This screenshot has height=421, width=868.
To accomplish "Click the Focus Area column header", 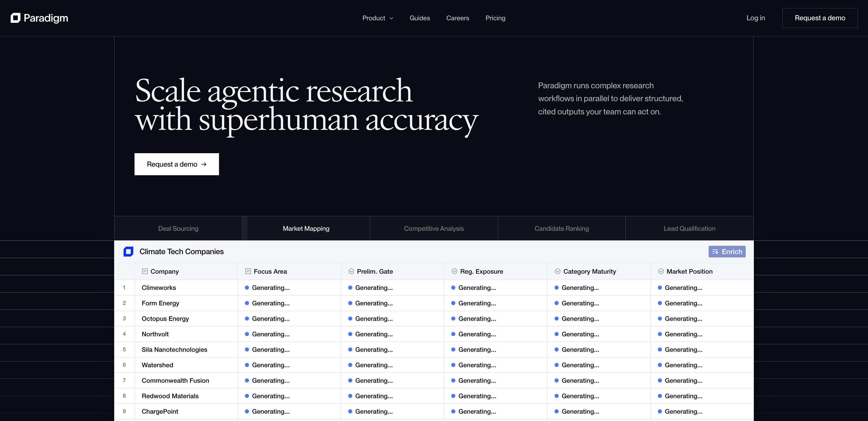I will coord(289,271).
